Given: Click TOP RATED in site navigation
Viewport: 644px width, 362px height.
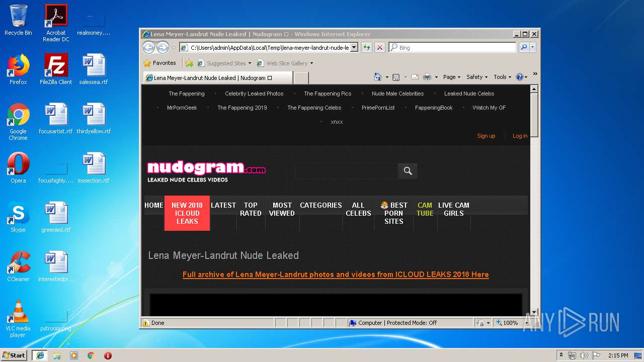Looking at the screenshot, I should pyautogui.click(x=251, y=209).
